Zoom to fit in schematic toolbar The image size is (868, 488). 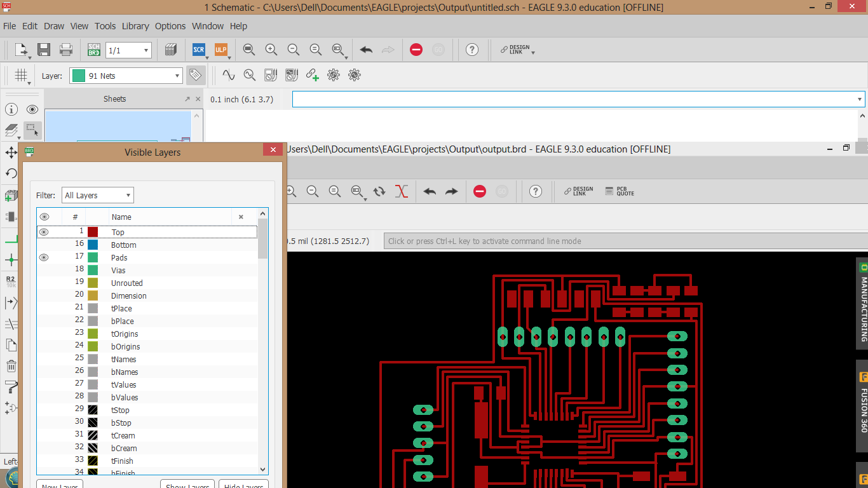[x=249, y=50]
